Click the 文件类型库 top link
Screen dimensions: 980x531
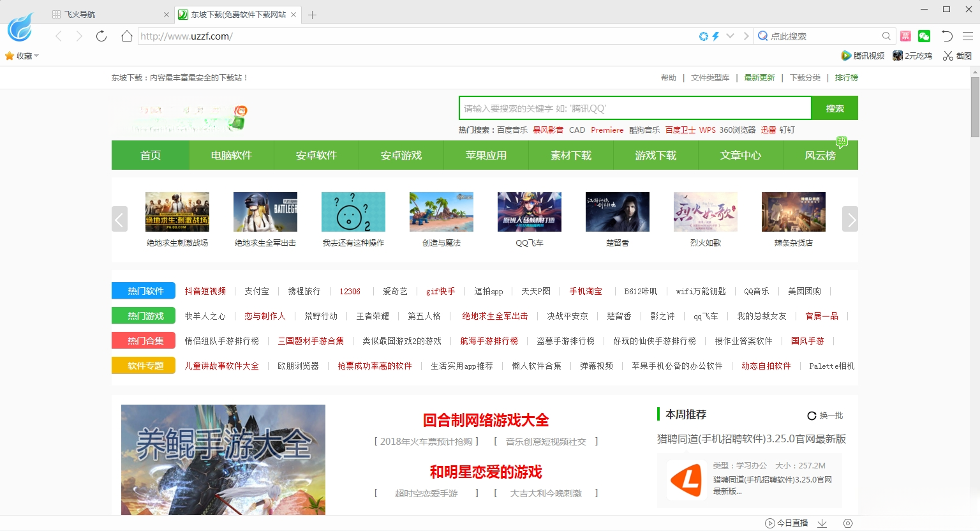(x=710, y=78)
